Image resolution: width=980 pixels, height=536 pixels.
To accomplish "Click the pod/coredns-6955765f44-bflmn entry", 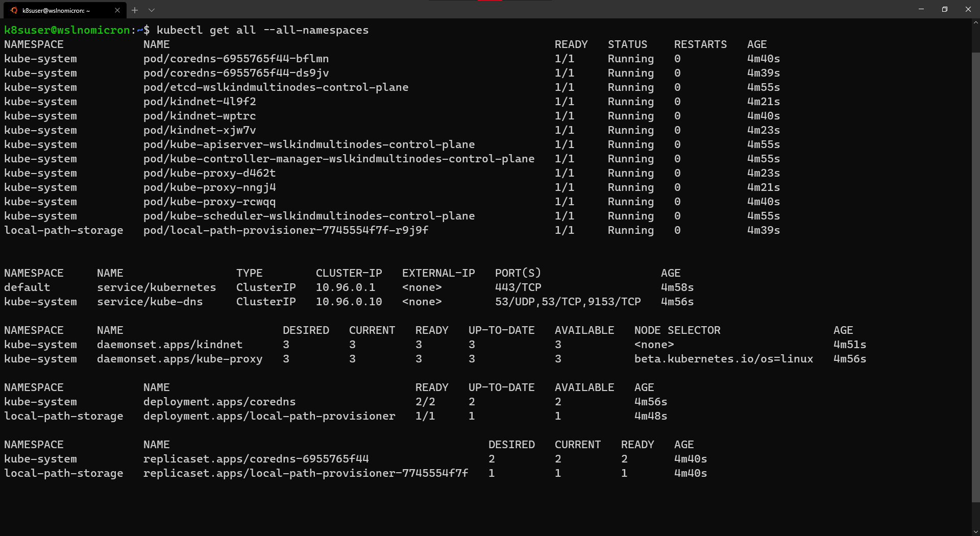I will point(235,59).
